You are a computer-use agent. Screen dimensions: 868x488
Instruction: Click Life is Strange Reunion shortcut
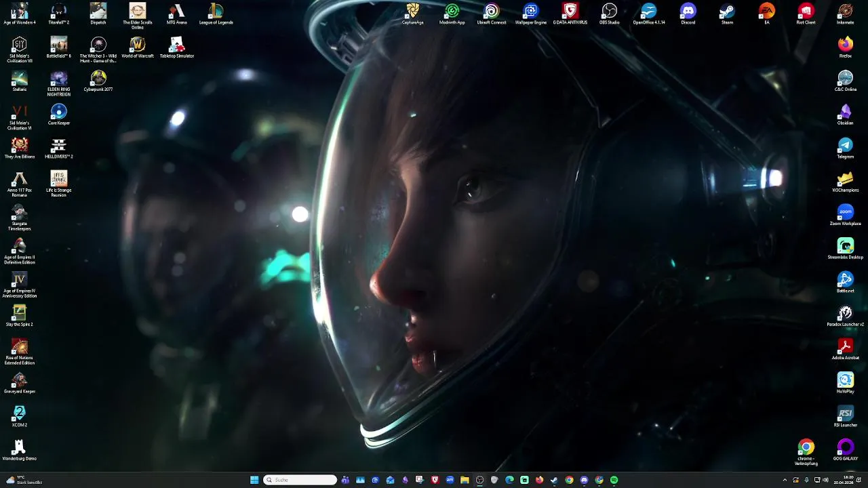[x=59, y=184]
